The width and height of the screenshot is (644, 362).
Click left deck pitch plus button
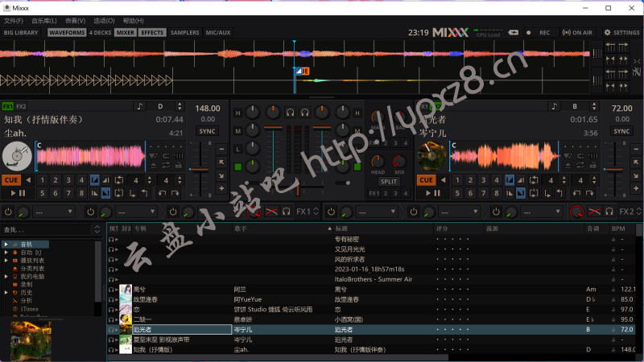click(221, 188)
